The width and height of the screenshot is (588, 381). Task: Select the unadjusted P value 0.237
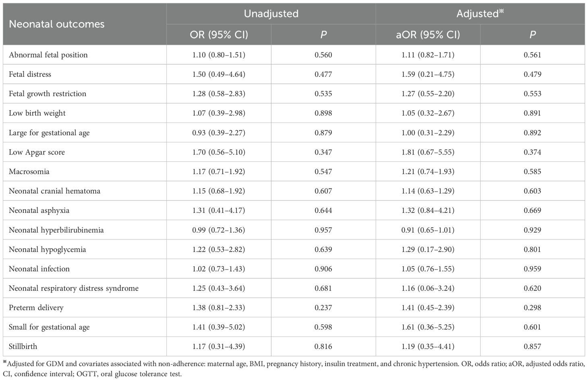pyautogui.click(x=323, y=308)
